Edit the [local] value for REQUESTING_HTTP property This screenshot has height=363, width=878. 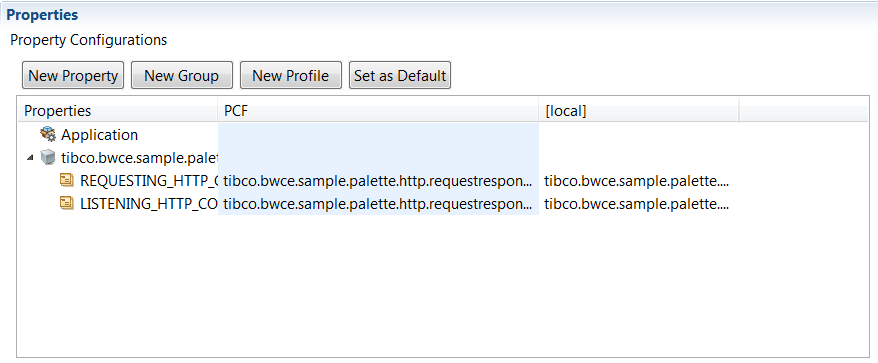pyautogui.click(x=639, y=181)
